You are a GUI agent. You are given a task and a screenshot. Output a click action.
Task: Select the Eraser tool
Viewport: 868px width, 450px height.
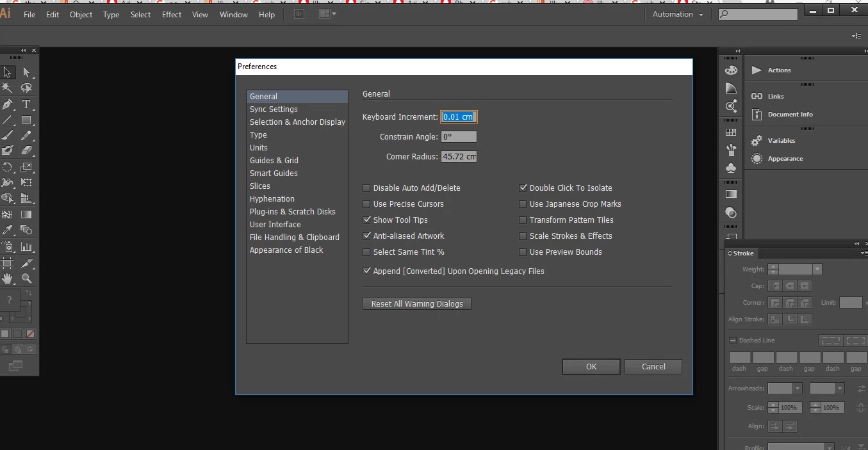26,151
